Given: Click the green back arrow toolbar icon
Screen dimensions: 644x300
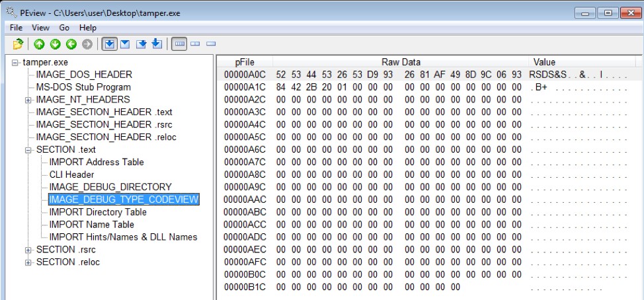Looking at the screenshot, I should [x=71, y=44].
